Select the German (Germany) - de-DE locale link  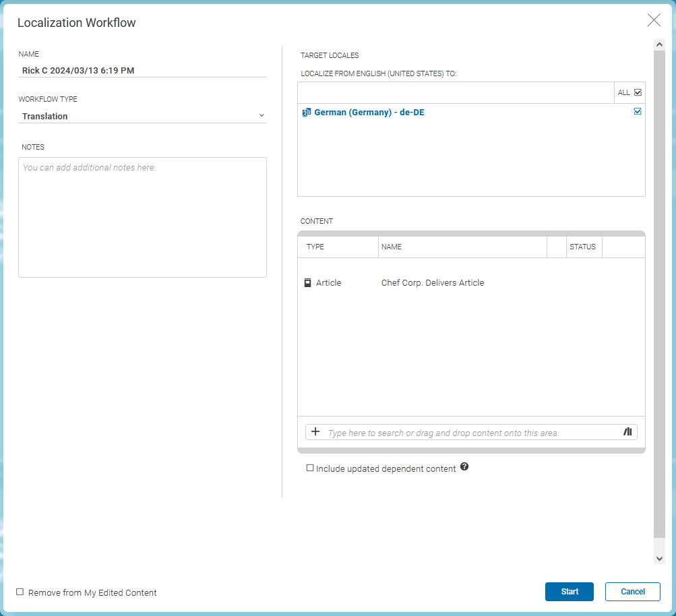tap(367, 112)
